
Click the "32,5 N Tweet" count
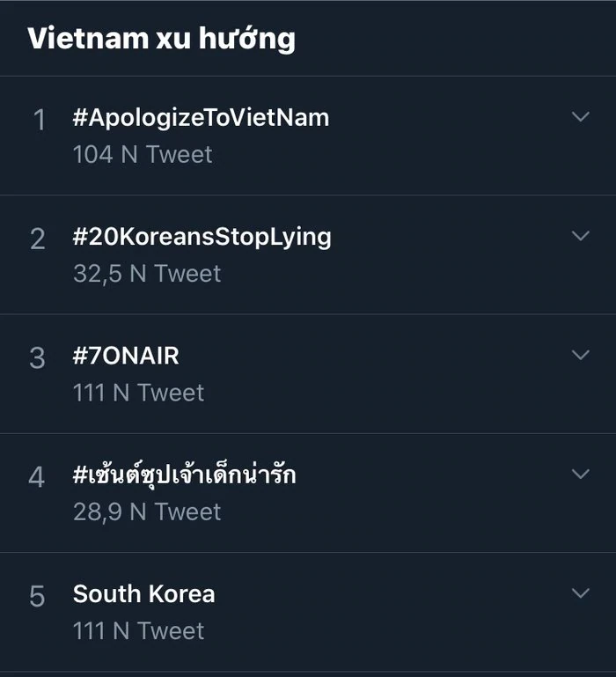click(147, 273)
